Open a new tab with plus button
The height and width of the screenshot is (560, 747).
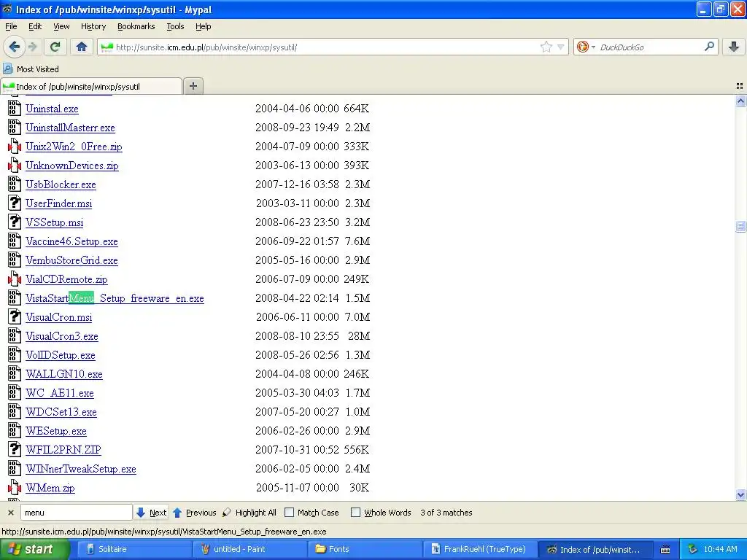(193, 86)
